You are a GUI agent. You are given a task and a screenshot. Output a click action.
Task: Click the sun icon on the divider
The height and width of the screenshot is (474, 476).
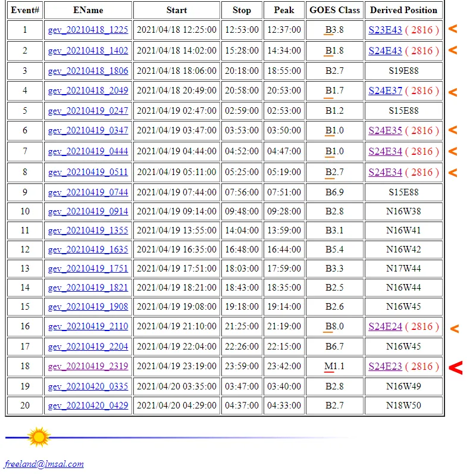(39, 437)
